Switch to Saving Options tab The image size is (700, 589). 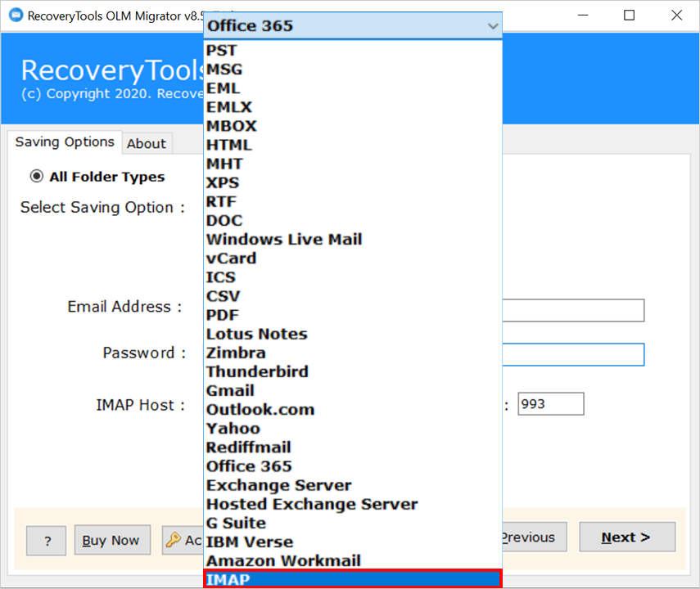coord(65,142)
